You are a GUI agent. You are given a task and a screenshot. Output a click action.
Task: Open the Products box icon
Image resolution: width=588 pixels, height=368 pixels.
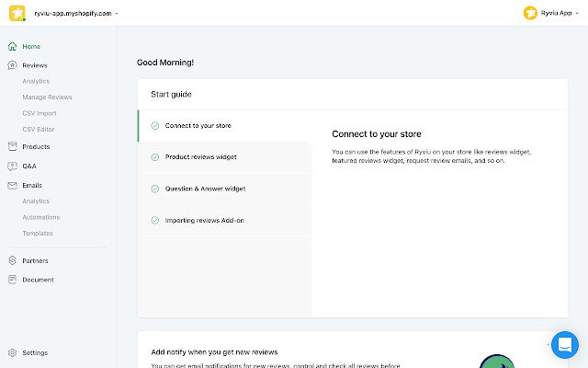pos(12,146)
